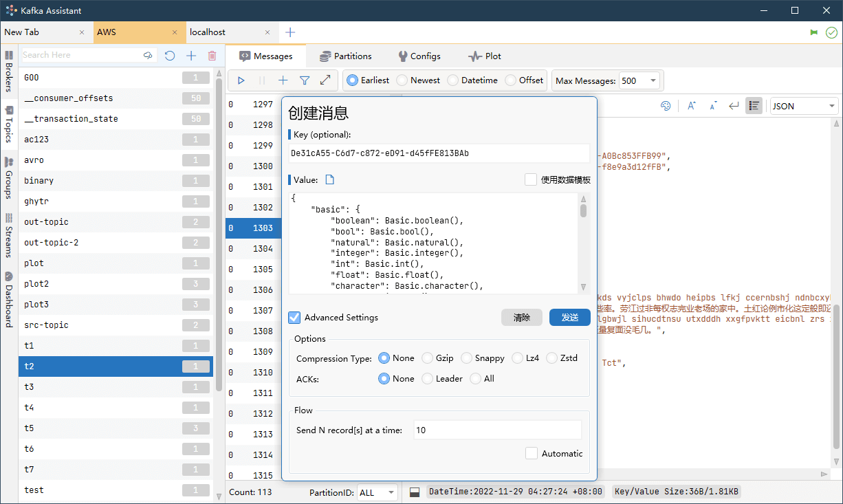Click the refresh icon above the topic list
The image size is (843, 504).
click(x=170, y=55)
